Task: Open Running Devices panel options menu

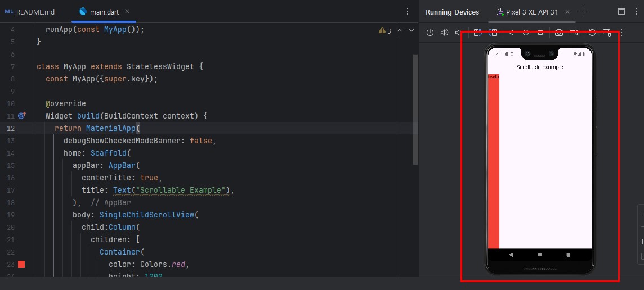Action: click(x=636, y=11)
